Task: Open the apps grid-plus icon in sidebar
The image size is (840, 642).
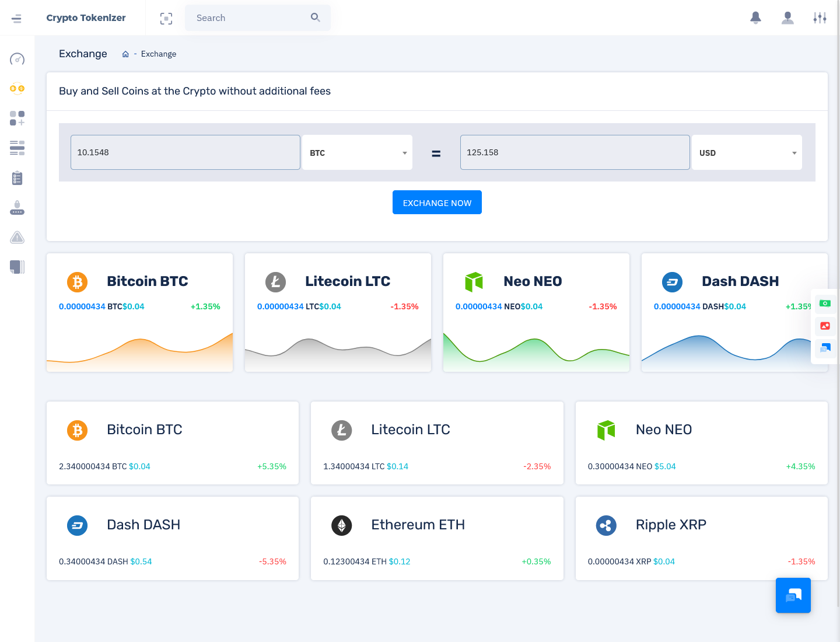Action: tap(17, 118)
